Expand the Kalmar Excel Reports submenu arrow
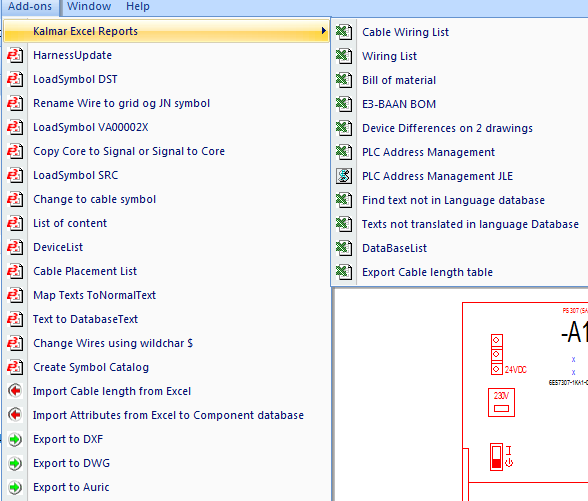This screenshot has height=501, width=588. (323, 31)
